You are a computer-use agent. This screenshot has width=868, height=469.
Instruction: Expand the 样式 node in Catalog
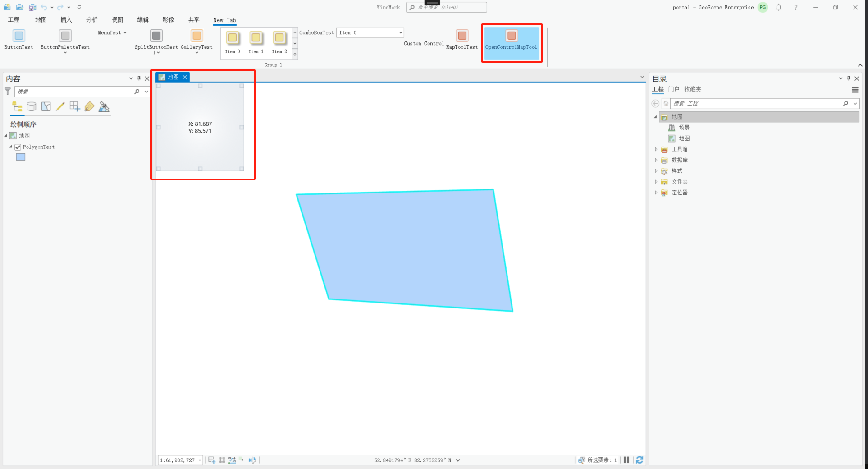(656, 171)
